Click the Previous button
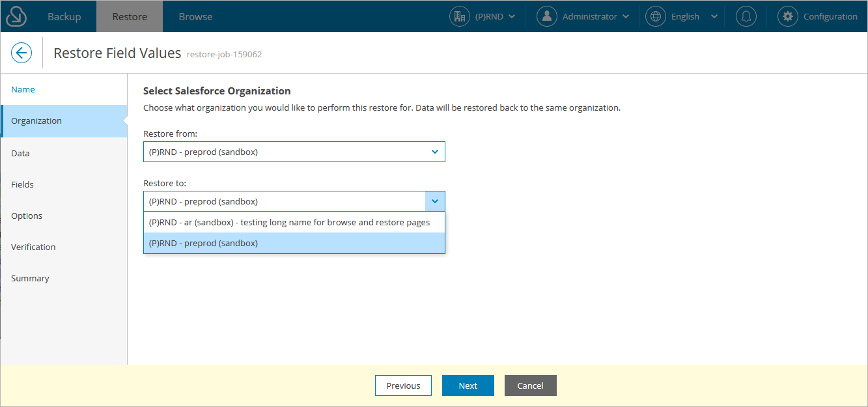 403,386
